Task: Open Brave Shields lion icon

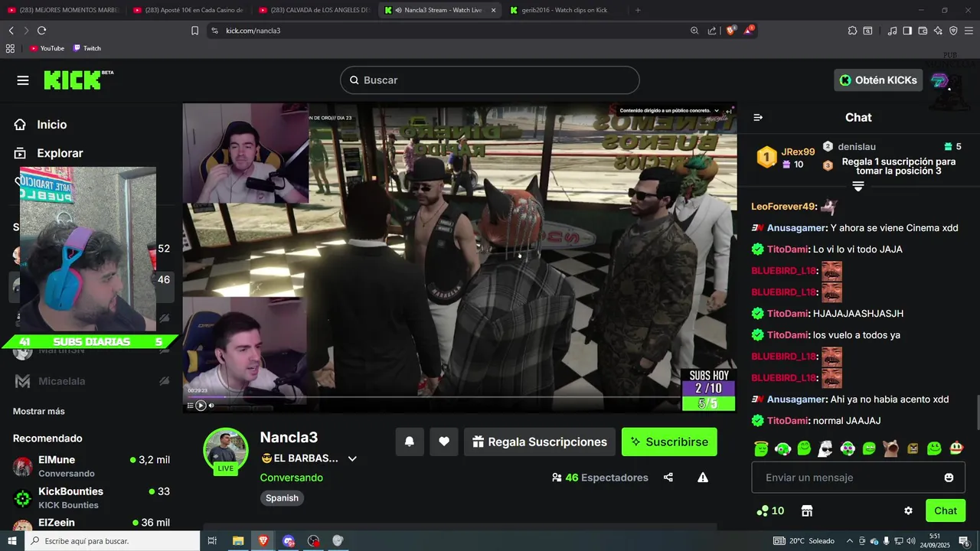Action: point(731,31)
